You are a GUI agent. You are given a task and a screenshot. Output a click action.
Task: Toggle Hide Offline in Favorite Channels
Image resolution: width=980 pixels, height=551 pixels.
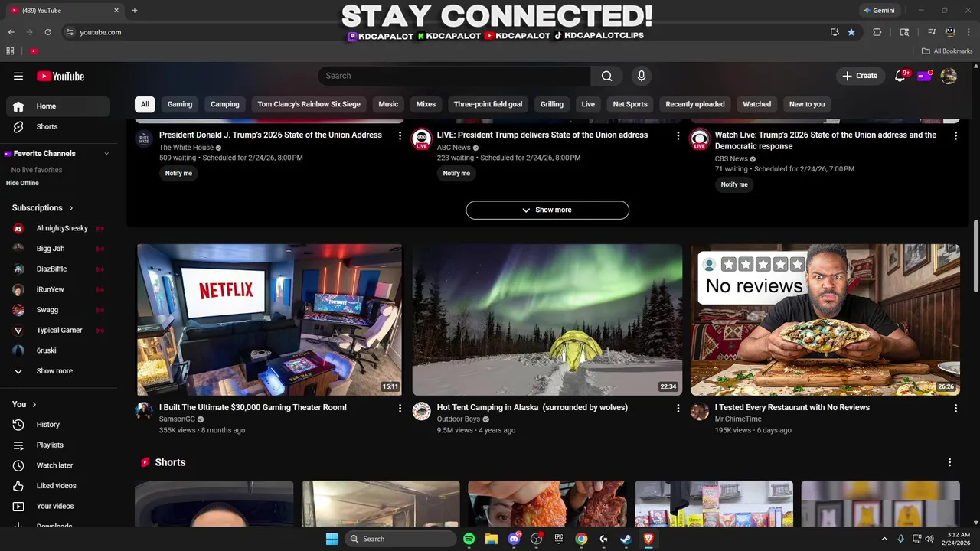[x=22, y=183]
